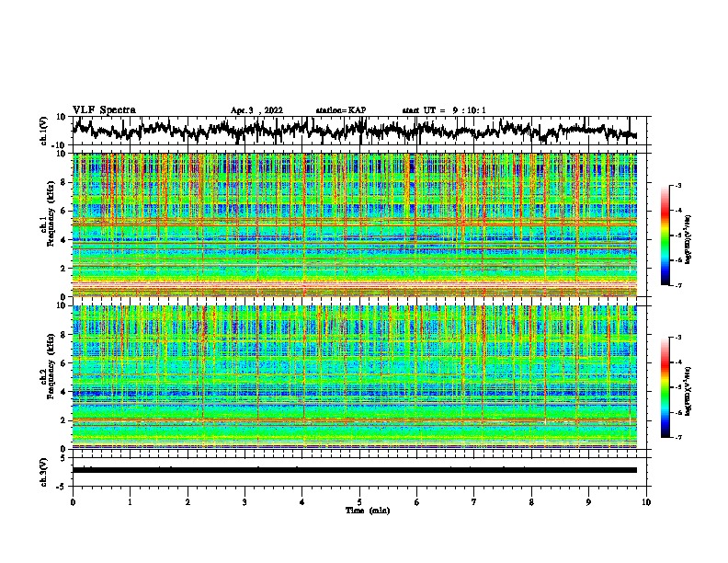
Task: Click the time axis tick label "0"
Action: (73, 502)
